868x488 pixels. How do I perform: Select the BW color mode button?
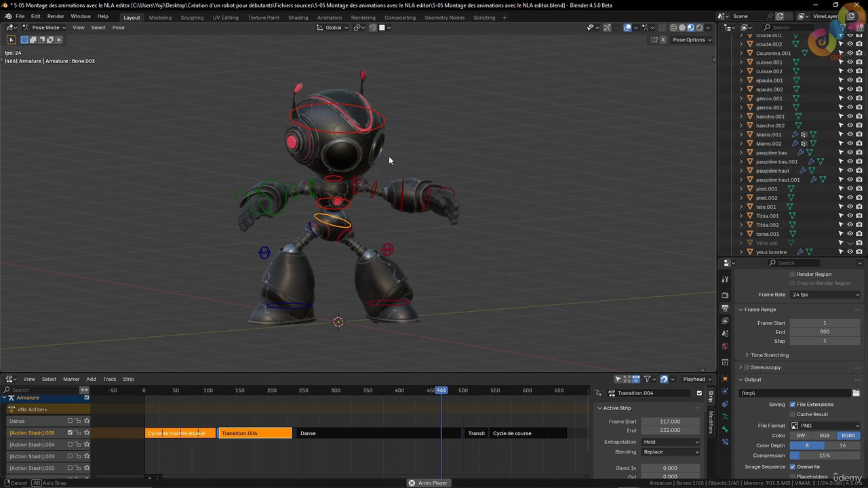click(x=801, y=436)
